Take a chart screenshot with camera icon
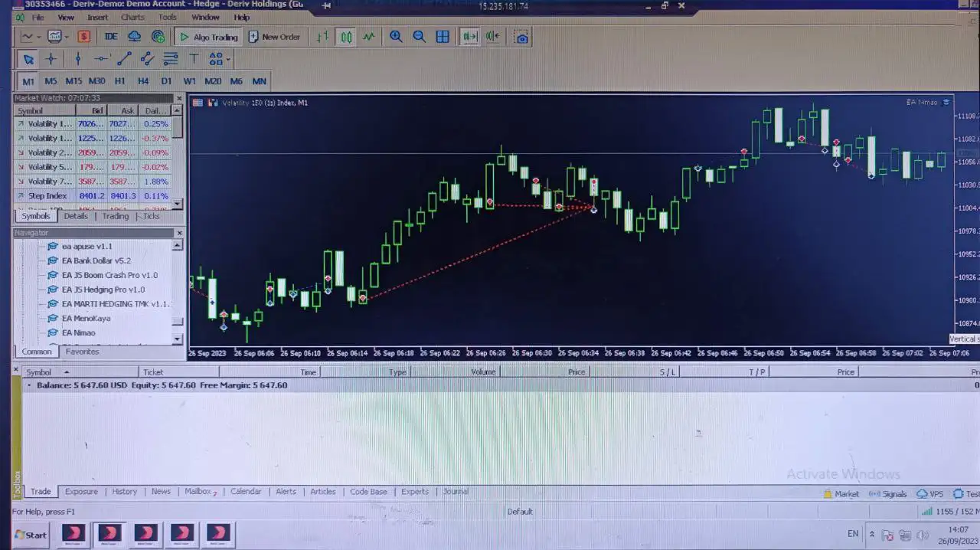Viewport: 980px width, 550px height. click(x=521, y=37)
